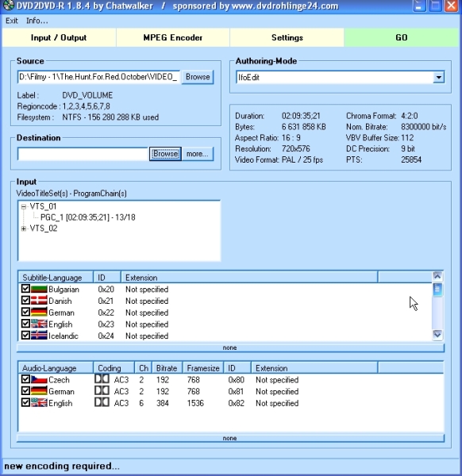Click the Dolby icon for Czech audio

[102, 379]
